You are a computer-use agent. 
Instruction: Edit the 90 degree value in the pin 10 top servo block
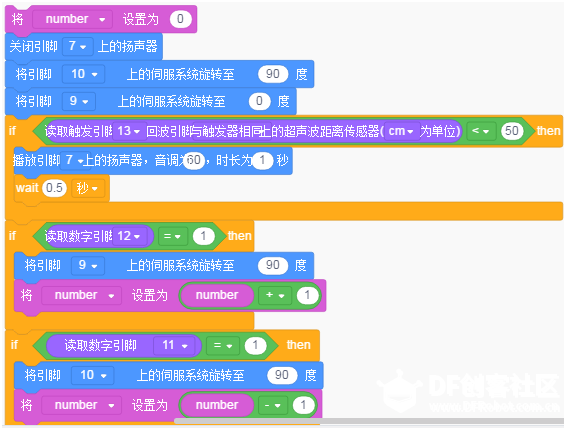(273, 74)
